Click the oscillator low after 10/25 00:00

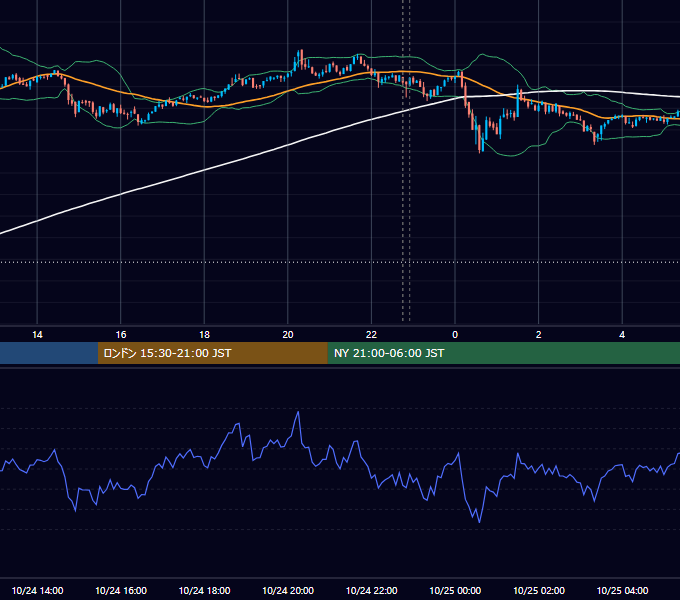coord(479,522)
